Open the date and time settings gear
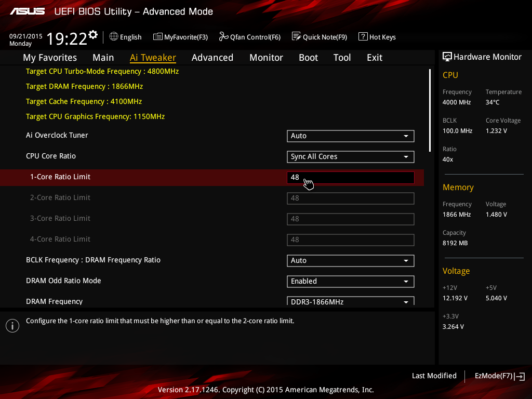This screenshot has height=399, width=532. tap(93, 35)
